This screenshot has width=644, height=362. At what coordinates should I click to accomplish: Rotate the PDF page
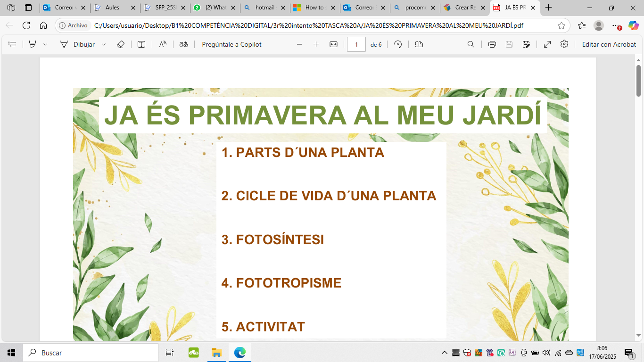398,44
